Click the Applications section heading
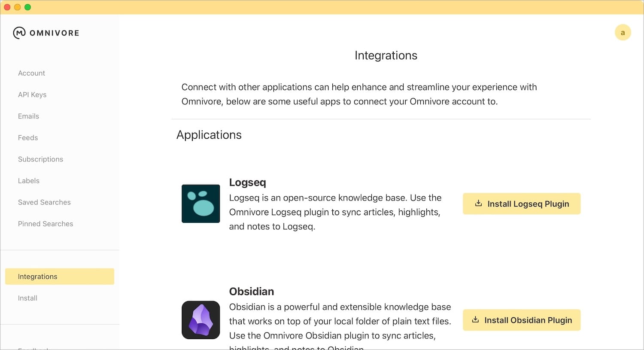 point(209,135)
